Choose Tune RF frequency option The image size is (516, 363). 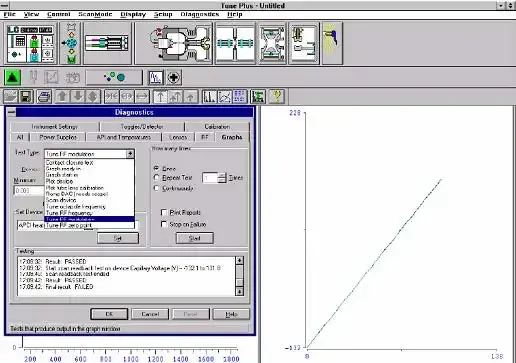[89, 213]
